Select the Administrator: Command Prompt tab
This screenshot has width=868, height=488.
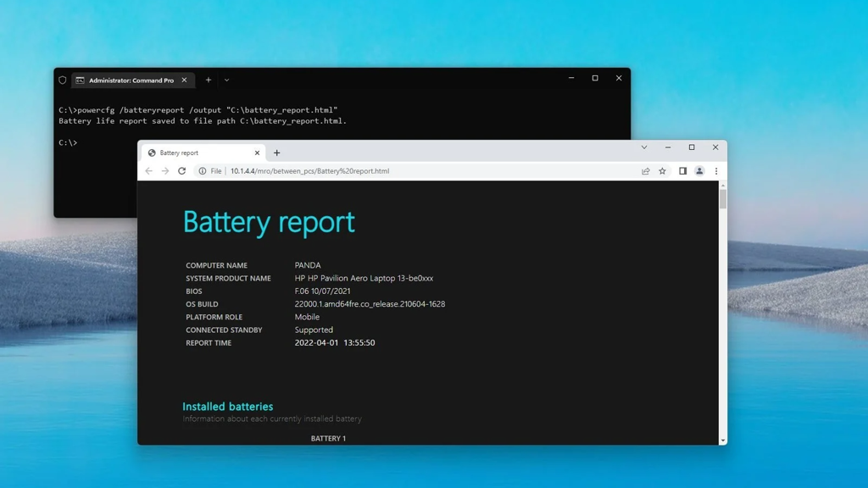coord(131,80)
